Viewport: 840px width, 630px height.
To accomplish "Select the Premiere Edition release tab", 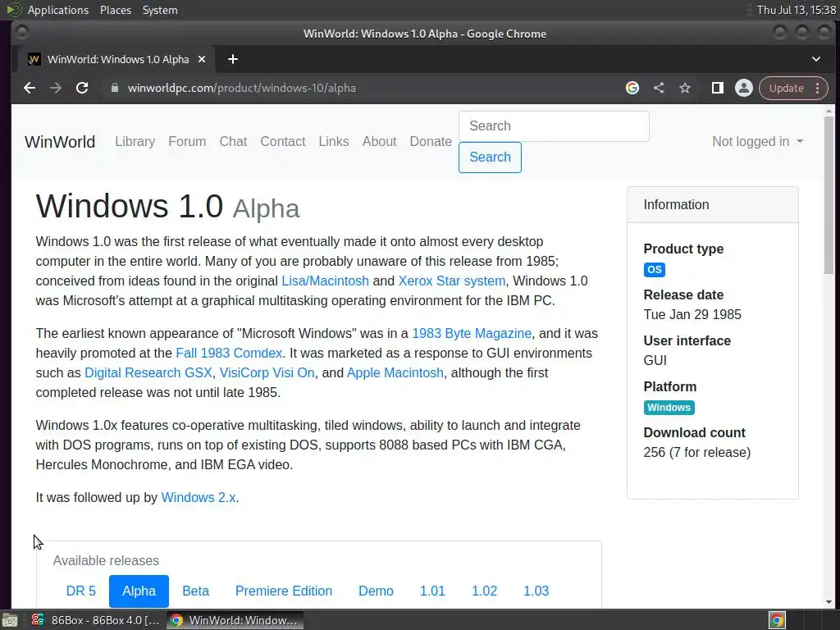I will click(283, 591).
